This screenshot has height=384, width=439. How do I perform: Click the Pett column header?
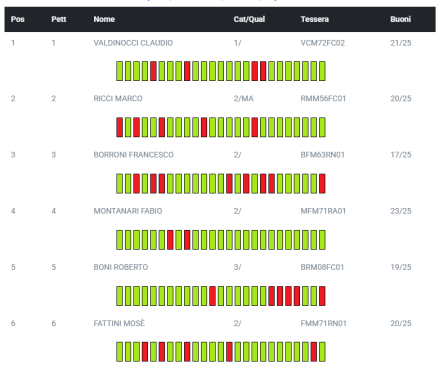coord(59,19)
